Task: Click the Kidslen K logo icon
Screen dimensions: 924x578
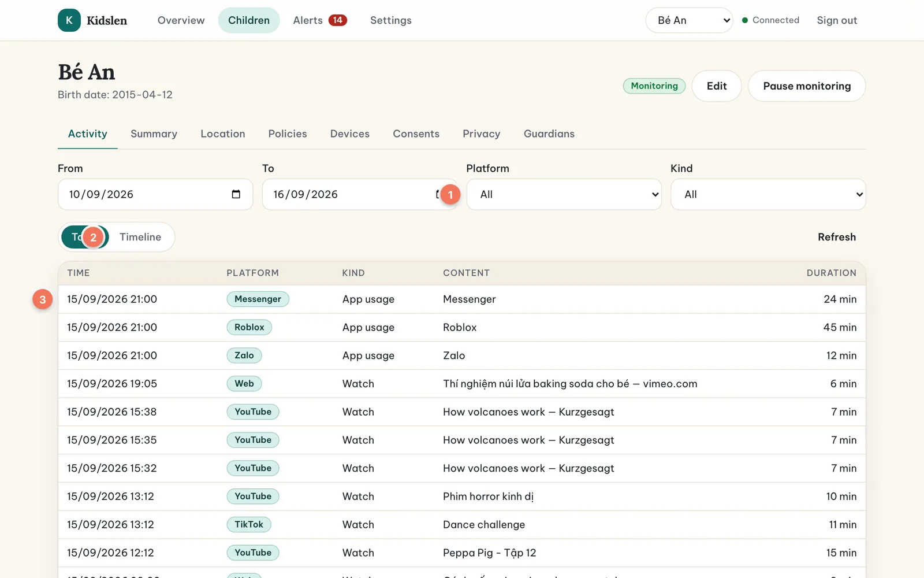Action: pos(69,20)
